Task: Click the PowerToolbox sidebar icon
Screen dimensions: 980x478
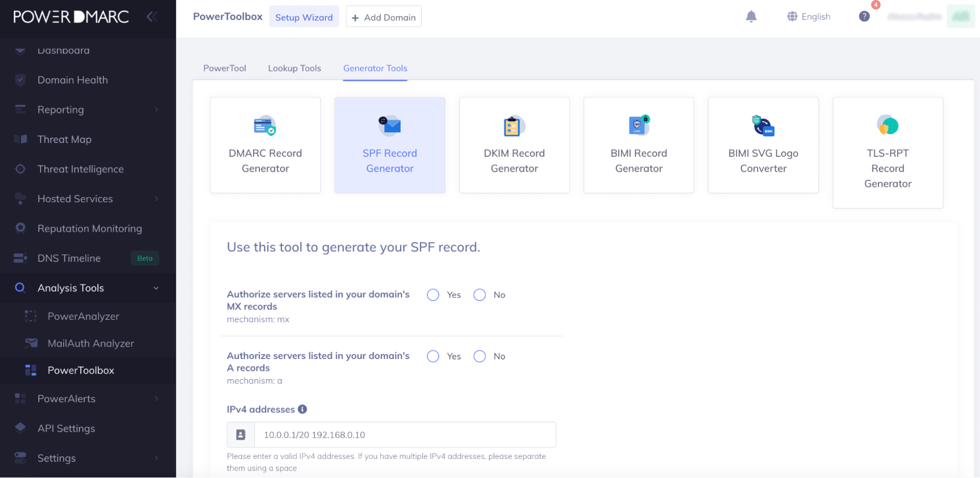Action: click(x=31, y=370)
